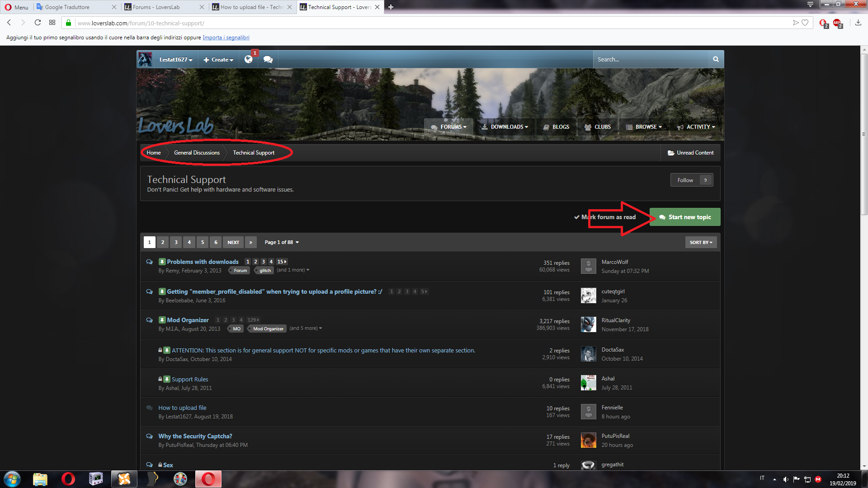Click the bookmark heart icon in address bar
The height and width of the screenshot is (488, 868).
[x=805, y=23]
